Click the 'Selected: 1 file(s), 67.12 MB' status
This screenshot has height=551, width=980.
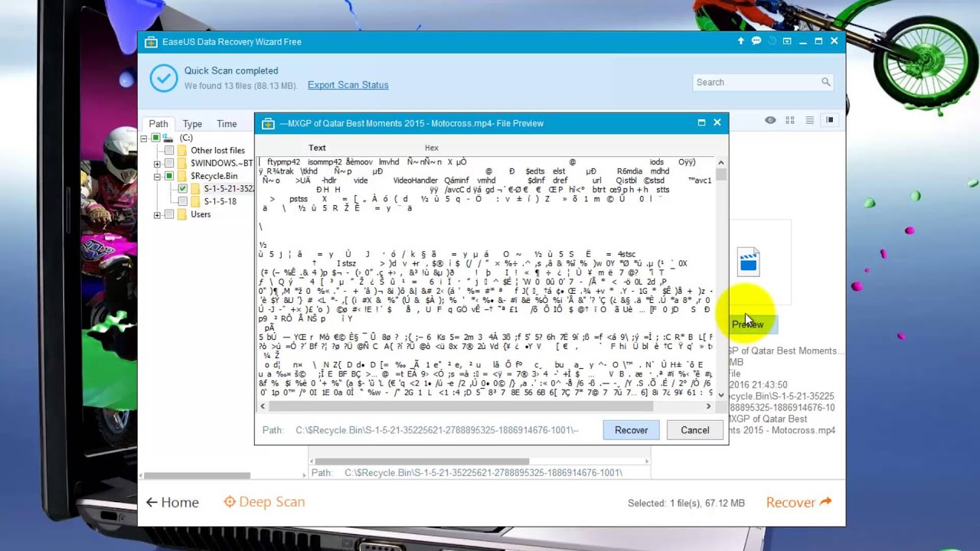(686, 504)
